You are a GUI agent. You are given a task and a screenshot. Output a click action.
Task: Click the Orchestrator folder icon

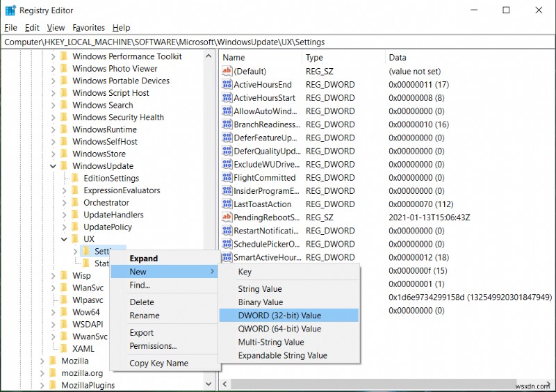pos(75,202)
